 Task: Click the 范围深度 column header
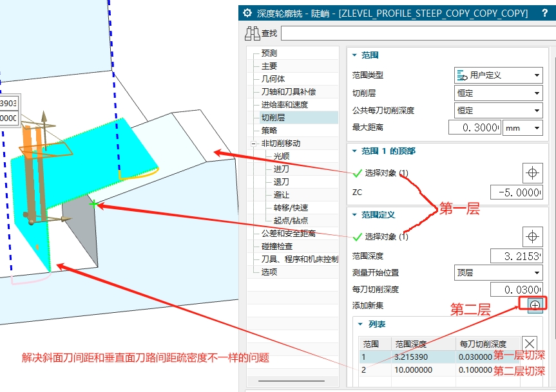423,344
